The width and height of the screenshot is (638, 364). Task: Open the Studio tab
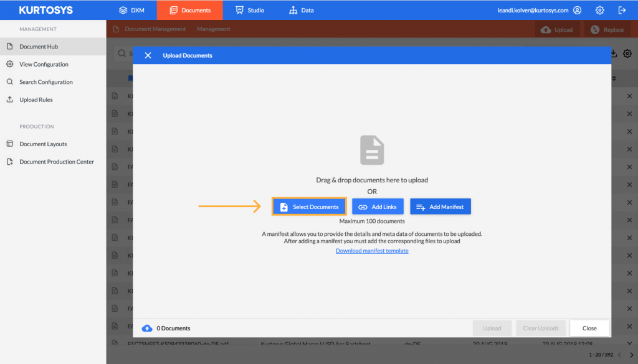click(250, 10)
